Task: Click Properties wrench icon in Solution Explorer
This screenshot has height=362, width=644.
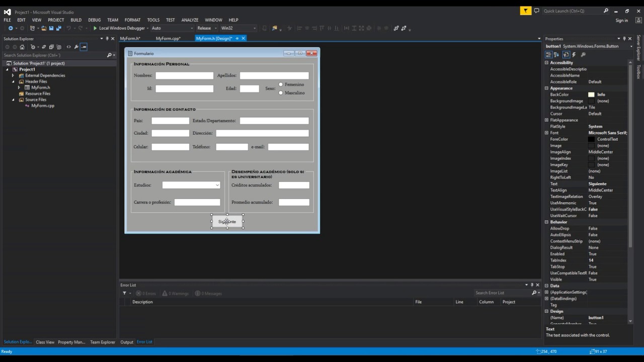Action: [x=76, y=47]
